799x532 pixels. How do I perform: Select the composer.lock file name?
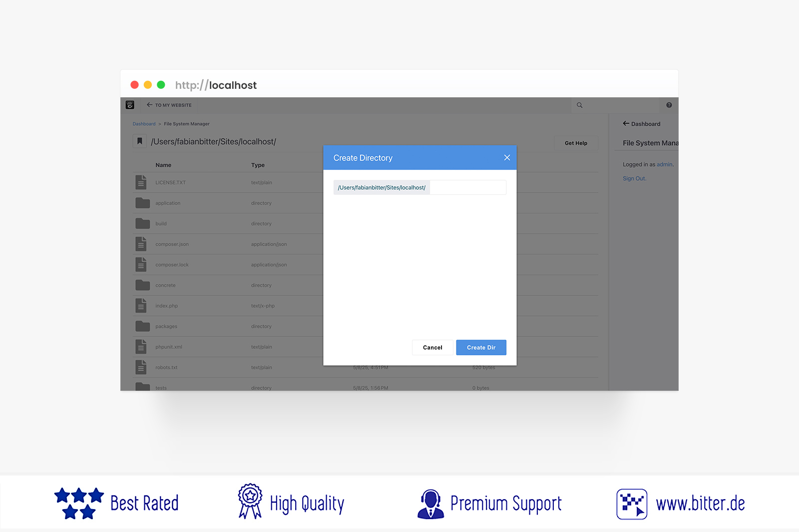[x=172, y=265]
